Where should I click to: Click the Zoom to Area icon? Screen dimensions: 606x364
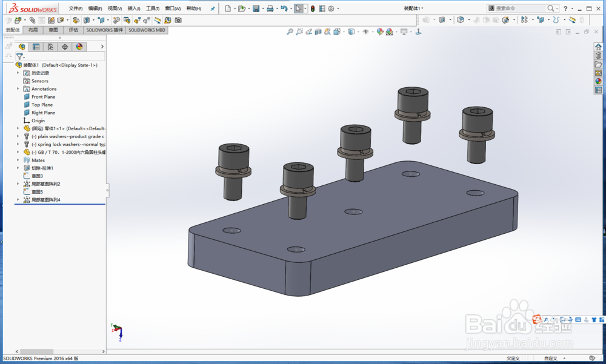click(x=299, y=31)
